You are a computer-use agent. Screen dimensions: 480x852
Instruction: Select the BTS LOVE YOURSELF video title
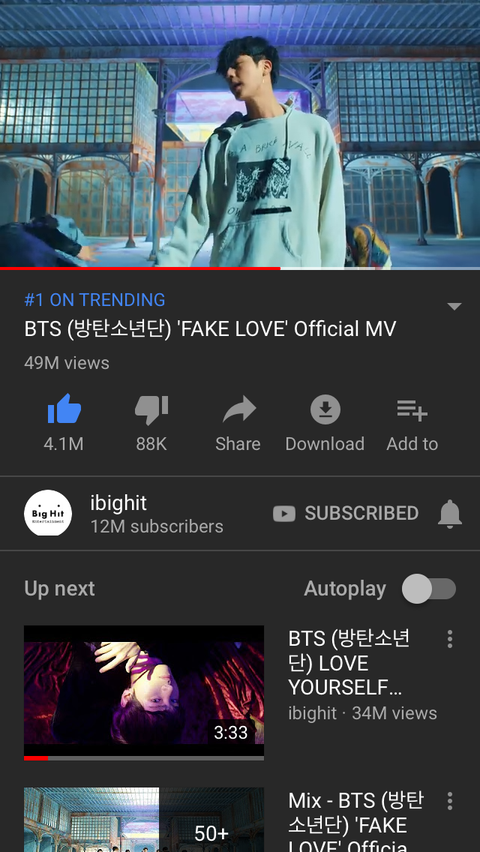click(x=349, y=663)
